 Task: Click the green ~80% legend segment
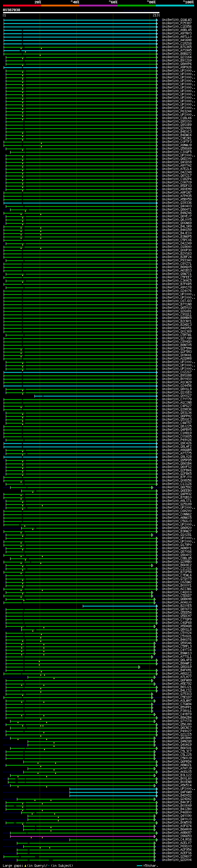[137, 6]
